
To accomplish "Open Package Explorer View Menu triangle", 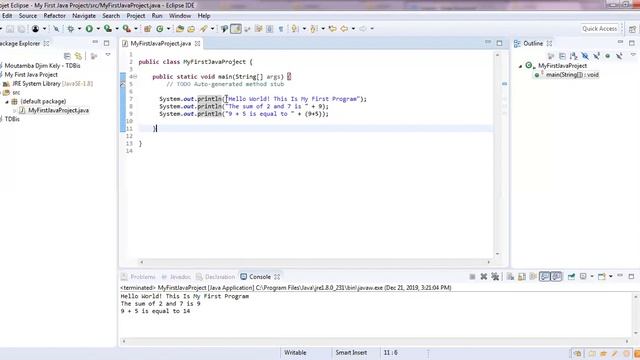I will 108,55.
